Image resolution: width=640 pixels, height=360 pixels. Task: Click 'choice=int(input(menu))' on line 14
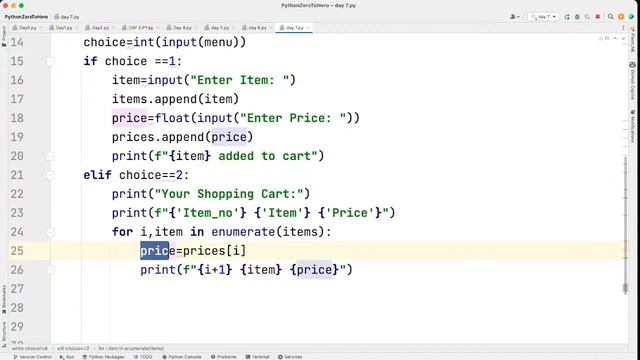(164, 42)
